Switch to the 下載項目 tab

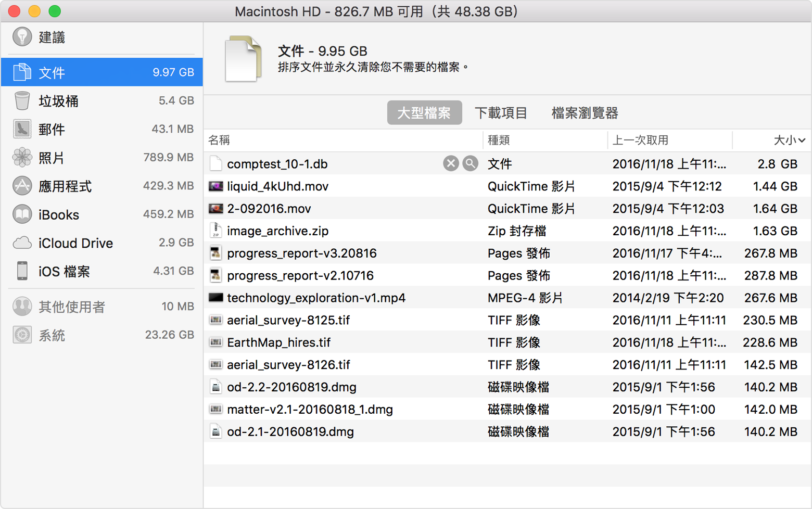[x=501, y=113]
